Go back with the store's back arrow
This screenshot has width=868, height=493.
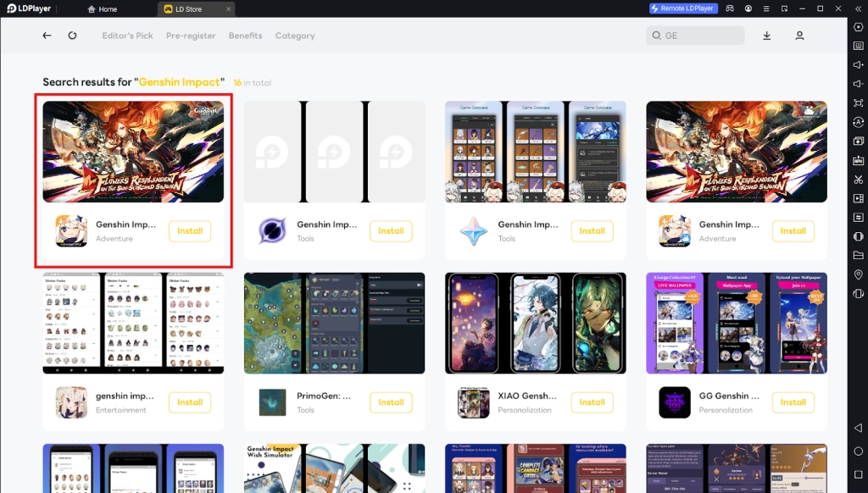[47, 36]
